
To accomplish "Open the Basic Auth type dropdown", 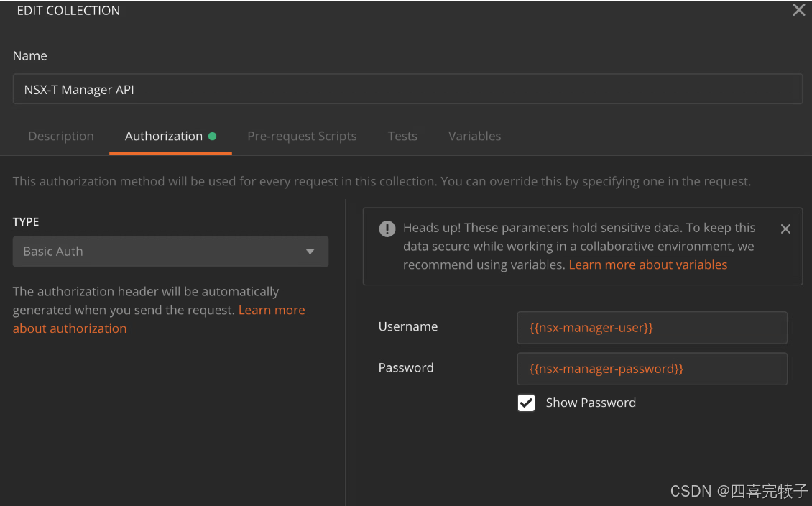I will tap(170, 252).
